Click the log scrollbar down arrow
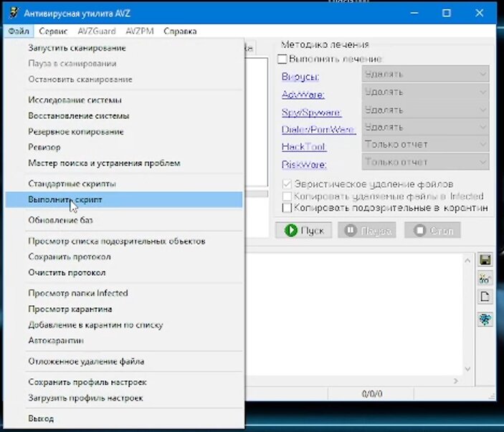This screenshot has width=504, height=432. point(467,369)
